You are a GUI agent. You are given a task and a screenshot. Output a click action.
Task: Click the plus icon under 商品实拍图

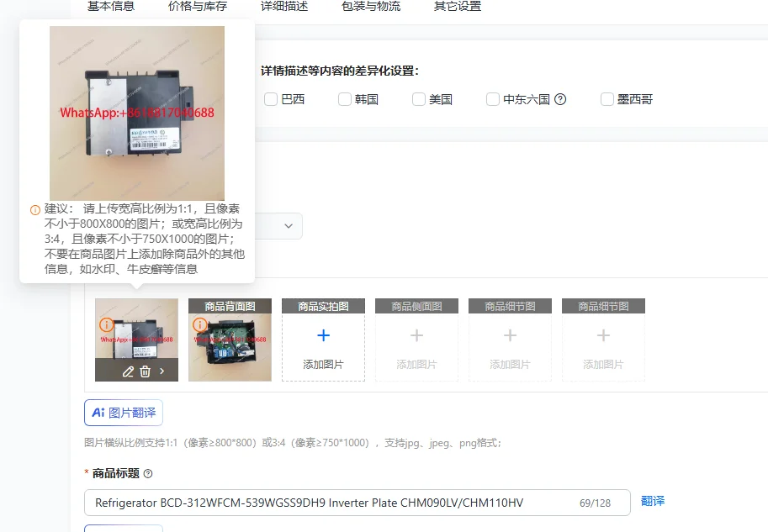[323, 334]
